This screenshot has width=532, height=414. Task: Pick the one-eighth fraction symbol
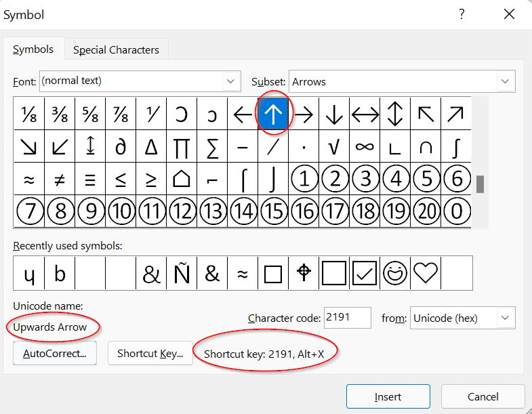29,114
